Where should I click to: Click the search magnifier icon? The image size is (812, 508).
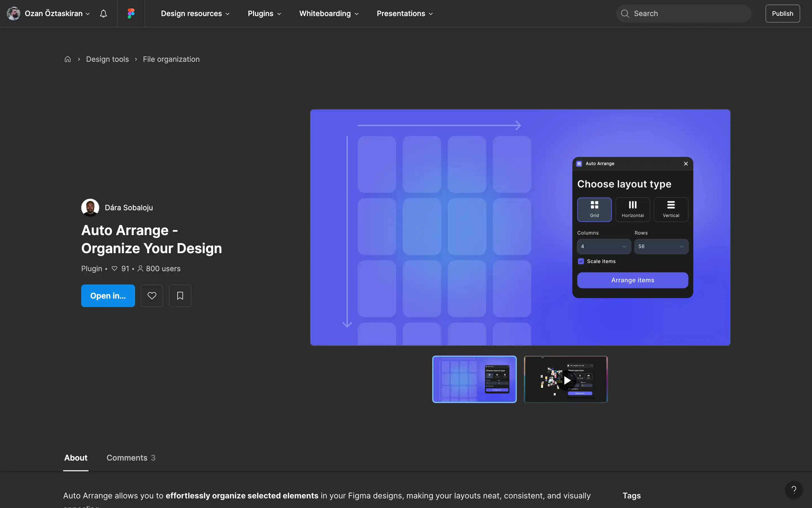[625, 14]
